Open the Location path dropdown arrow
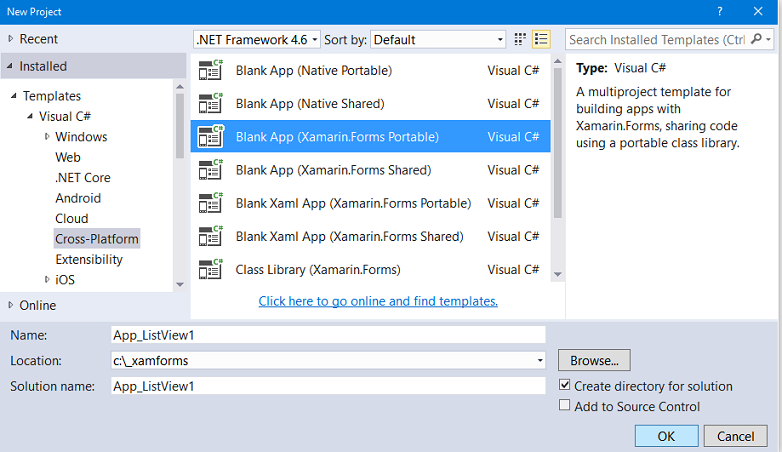The width and height of the screenshot is (782, 452). (x=540, y=360)
